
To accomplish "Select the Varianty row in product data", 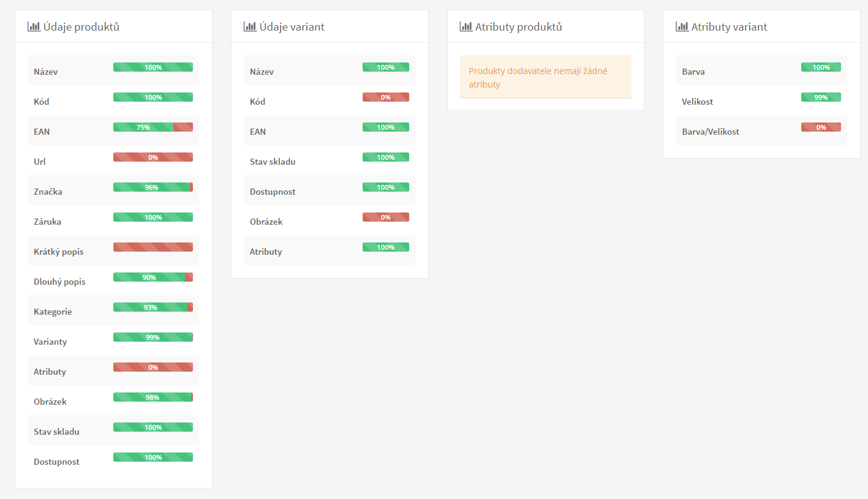I will pos(113,340).
